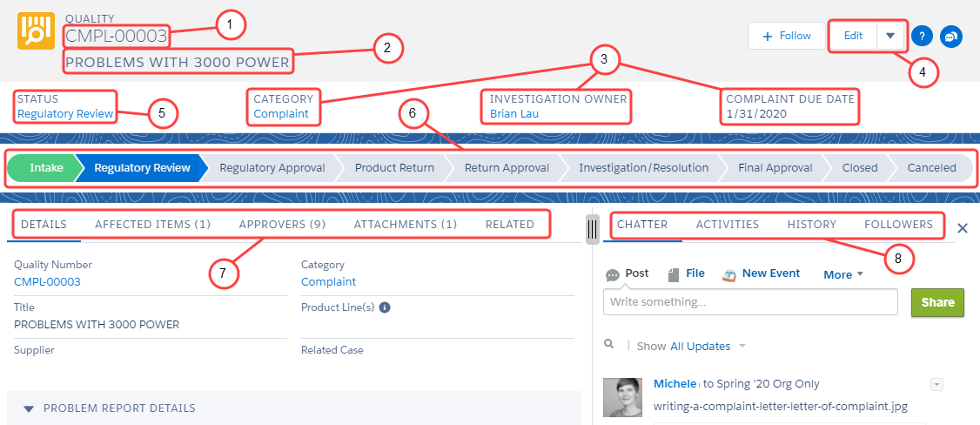
Task: Click the File attachment icon
Action: pyautogui.click(x=674, y=274)
